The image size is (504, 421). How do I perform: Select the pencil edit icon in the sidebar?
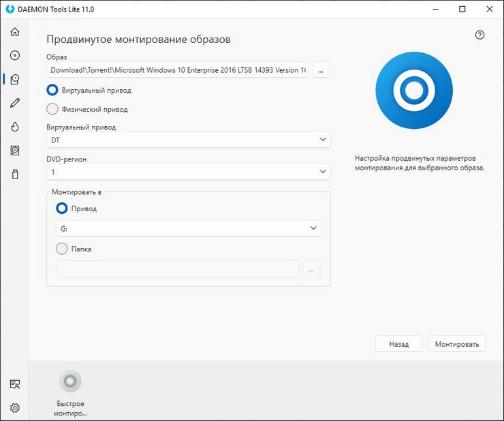14,103
